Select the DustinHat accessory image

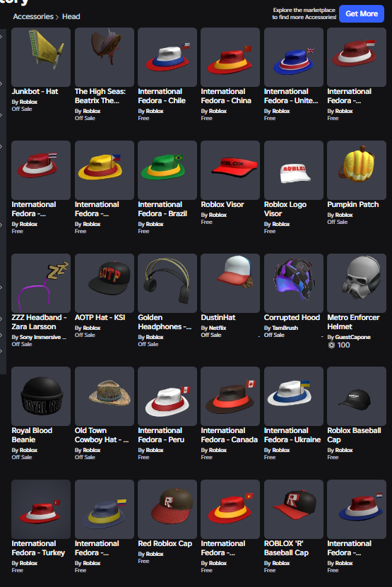[230, 283]
